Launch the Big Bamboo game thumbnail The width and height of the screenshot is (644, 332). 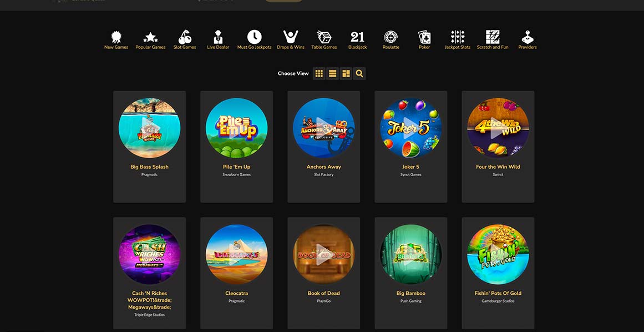coord(410,254)
